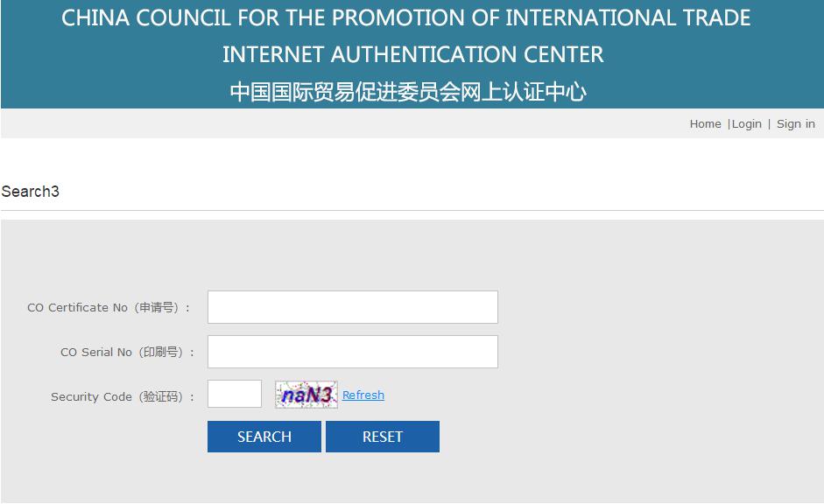The width and height of the screenshot is (824, 504).
Task: Click the Search3 heading text
Action: 30,191
